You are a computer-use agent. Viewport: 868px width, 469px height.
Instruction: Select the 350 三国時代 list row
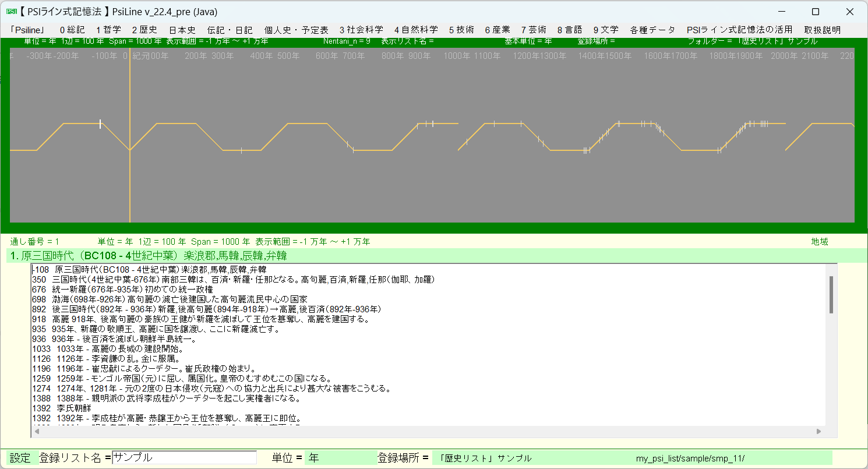tap(429, 280)
